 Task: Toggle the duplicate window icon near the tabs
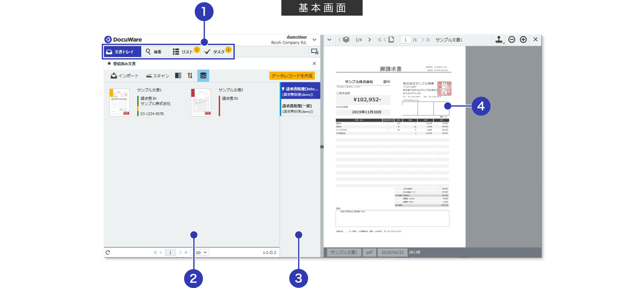coord(314,51)
